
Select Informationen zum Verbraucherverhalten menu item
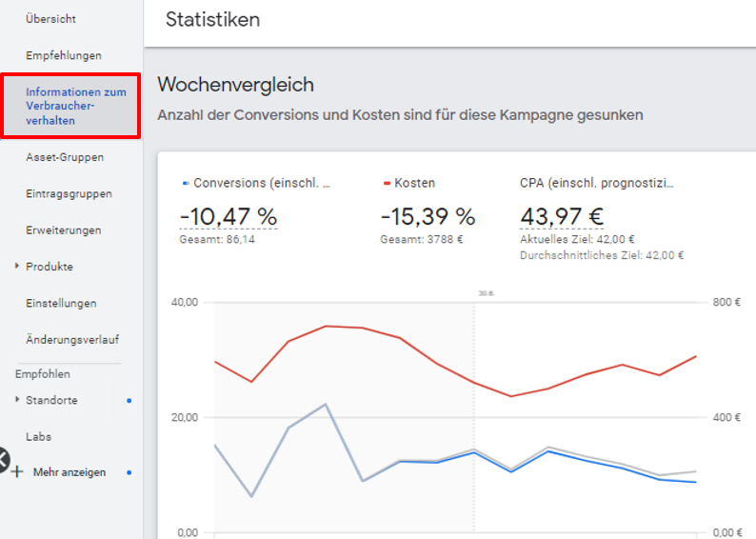click(x=70, y=106)
